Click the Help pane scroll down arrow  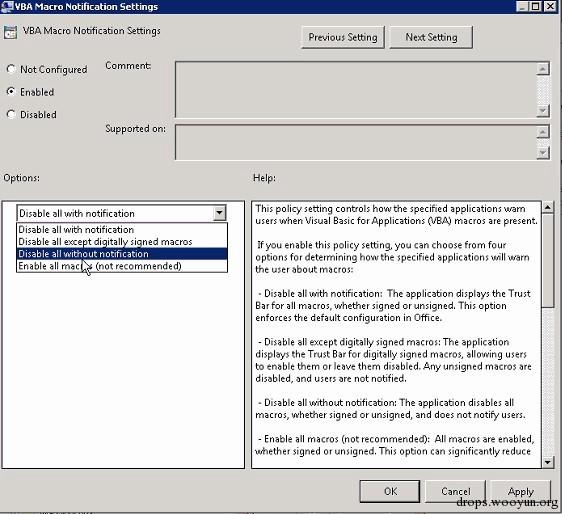click(547, 462)
